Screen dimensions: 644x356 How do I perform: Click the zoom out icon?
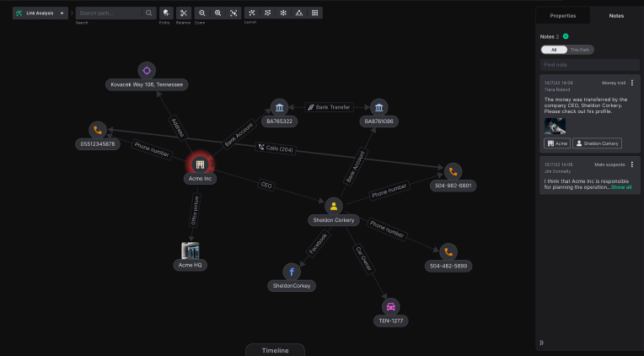tap(202, 13)
